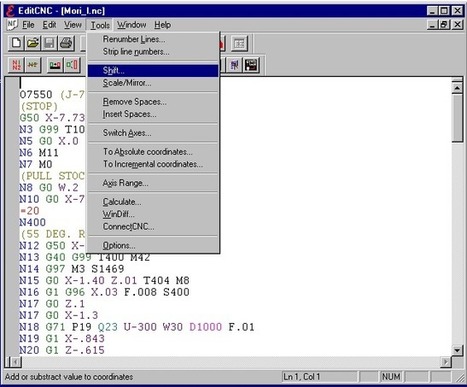Click the Open file folder icon

coord(33,43)
